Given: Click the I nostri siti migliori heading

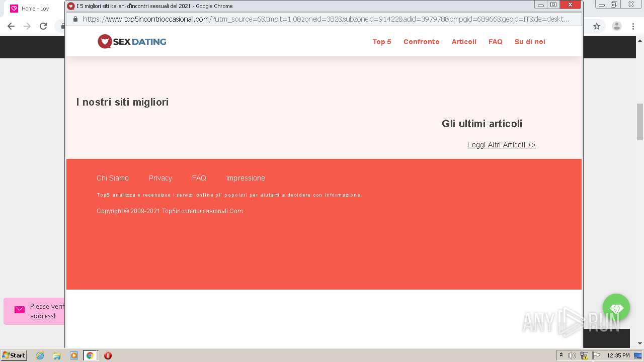Looking at the screenshot, I should 122,102.
